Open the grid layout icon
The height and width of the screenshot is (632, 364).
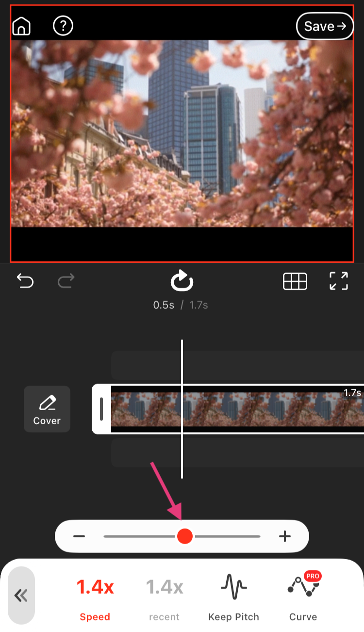pyautogui.click(x=295, y=281)
